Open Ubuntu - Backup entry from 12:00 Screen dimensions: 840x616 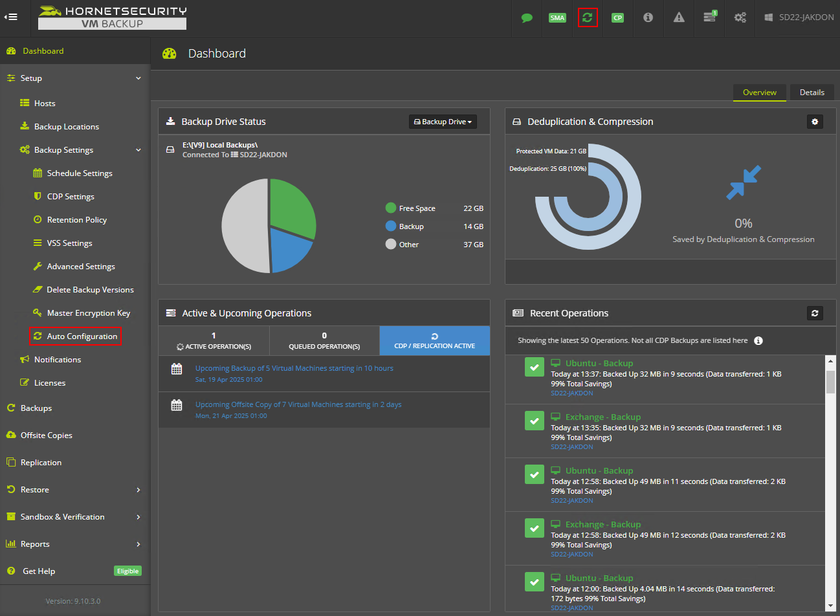click(x=599, y=578)
